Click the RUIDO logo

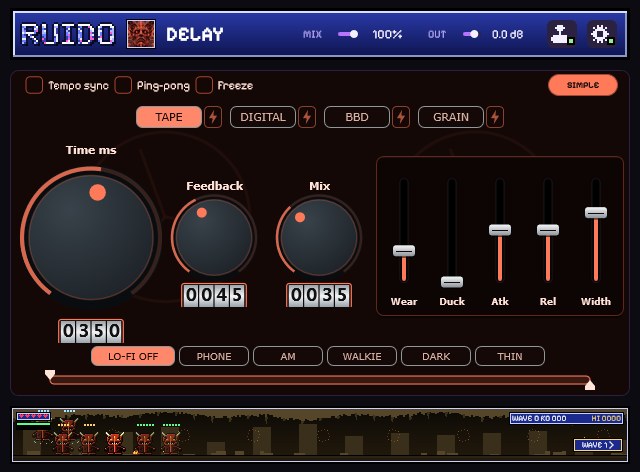coord(68,34)
